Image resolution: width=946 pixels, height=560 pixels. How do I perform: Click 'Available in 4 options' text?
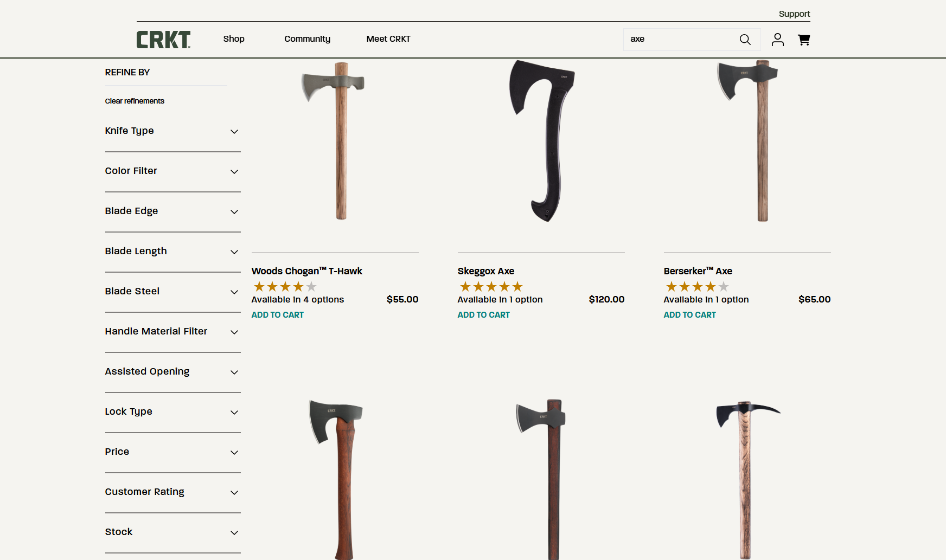point(297,300)
